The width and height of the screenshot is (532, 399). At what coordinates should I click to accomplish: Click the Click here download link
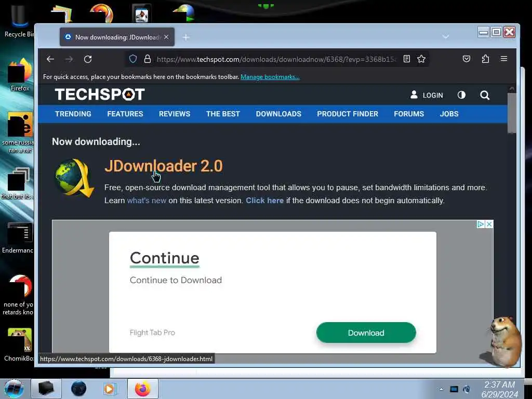[264, 201]
